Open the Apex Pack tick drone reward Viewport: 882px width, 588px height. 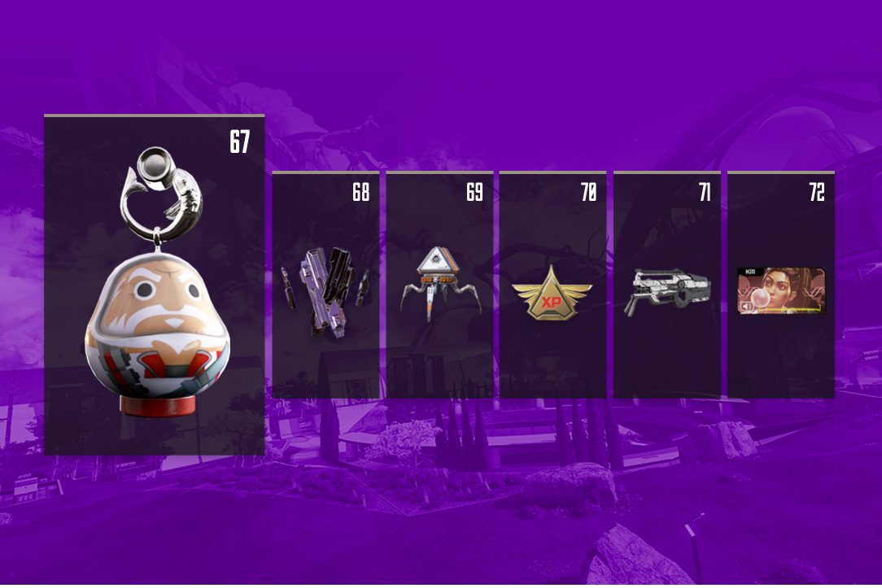click(440, 284)
